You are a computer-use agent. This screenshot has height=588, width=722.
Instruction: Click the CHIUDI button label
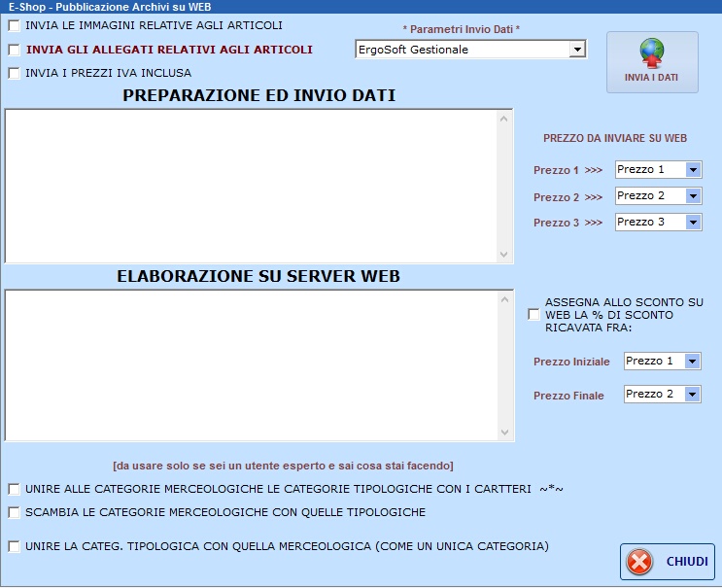pos(687,562)
